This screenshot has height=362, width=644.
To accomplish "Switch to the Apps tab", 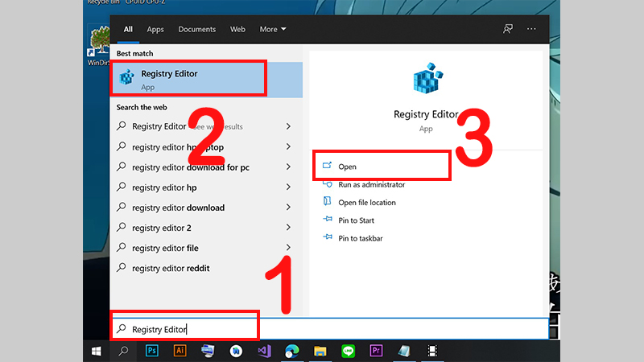I will click(x=155, y=29).
